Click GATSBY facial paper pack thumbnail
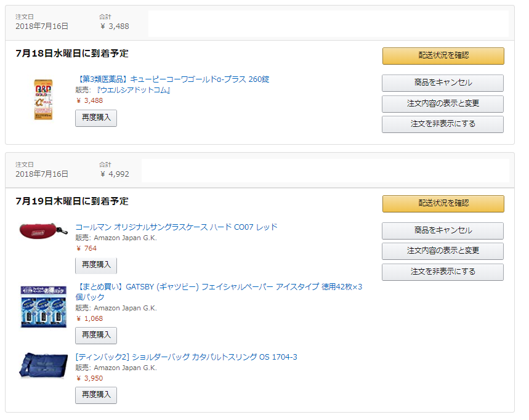This screenshot has height=420, width=529. pyautogui.click(x=44, y=307)
